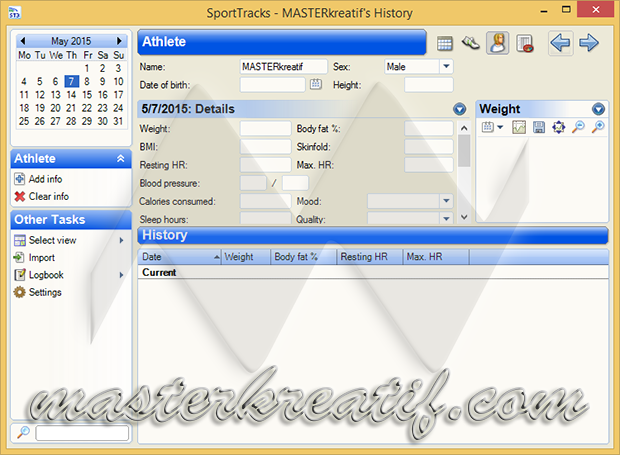Click the SportTracks app icon in title bar
The height and width of the screenshot is (455, 620).
point(15,13)
